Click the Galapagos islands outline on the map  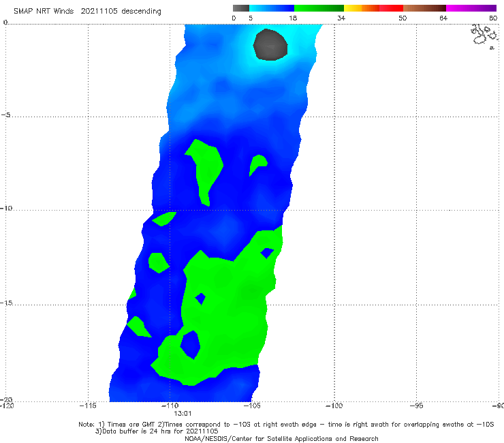pos(484,35)
